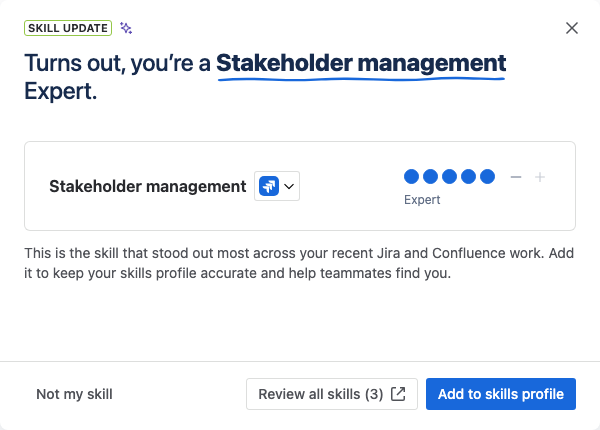Close the skill update dialog
Screen dimensions: 600x430
pos(572,28)
